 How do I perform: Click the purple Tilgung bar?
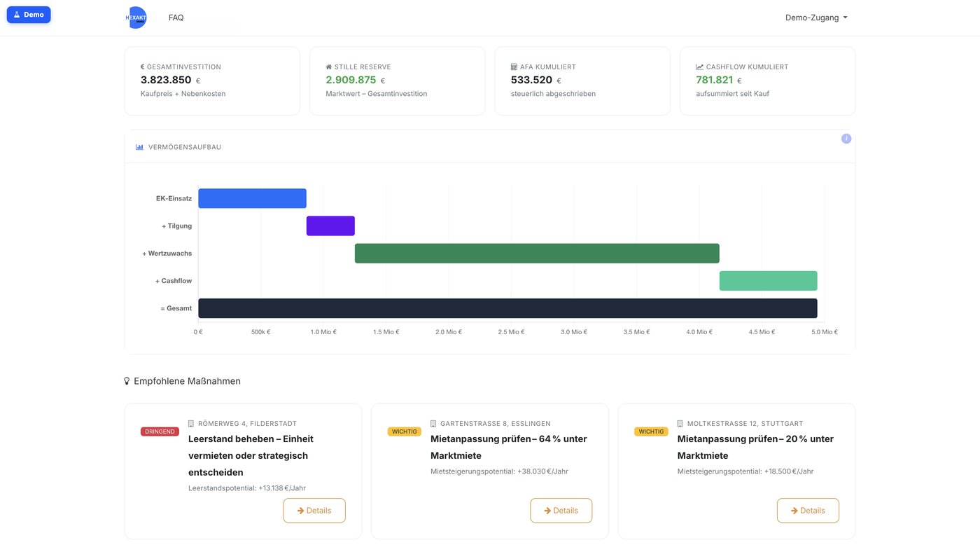click(x=330, y=226)
